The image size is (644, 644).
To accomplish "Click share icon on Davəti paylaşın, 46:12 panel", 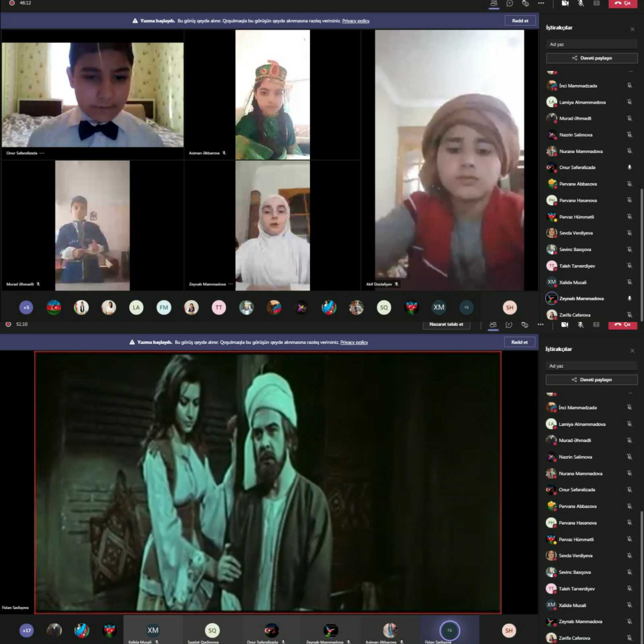I will coord(574,58).
